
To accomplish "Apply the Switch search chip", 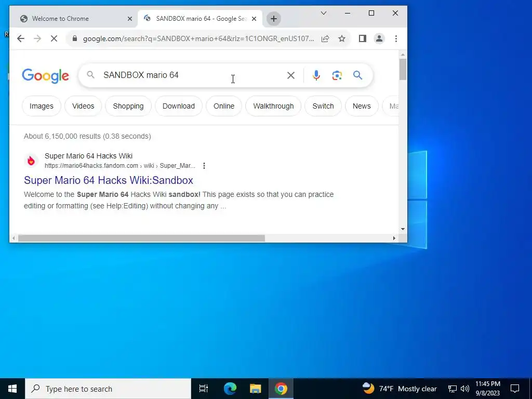I will point(323,106).
